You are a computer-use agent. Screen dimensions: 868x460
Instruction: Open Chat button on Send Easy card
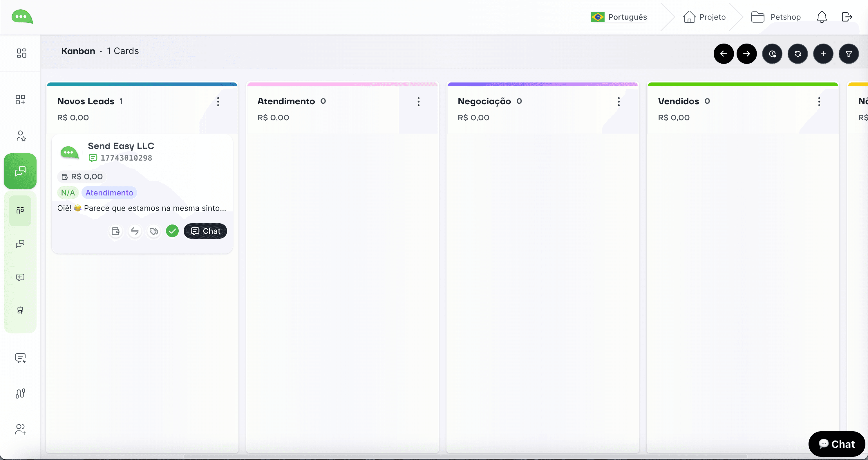(x=205, y=231)
